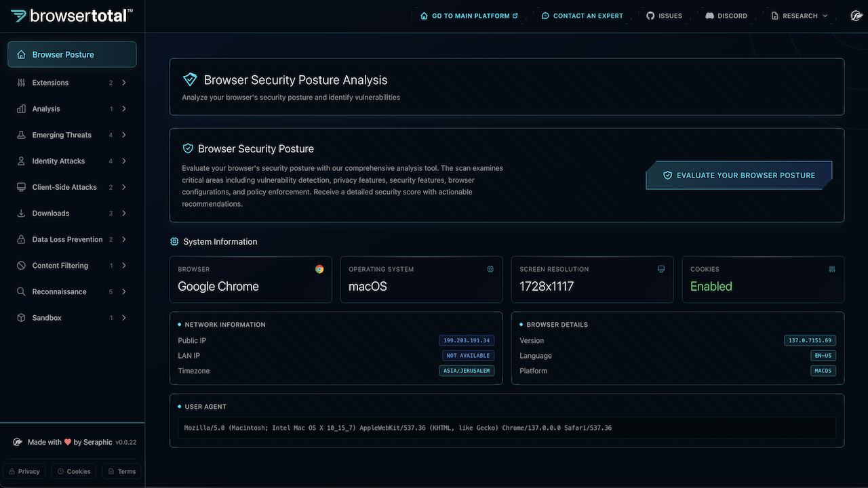The width and height of the screenshot is (868, 488).
Task: Expand the Downloads chevron
Action: (x=124, y=213)
